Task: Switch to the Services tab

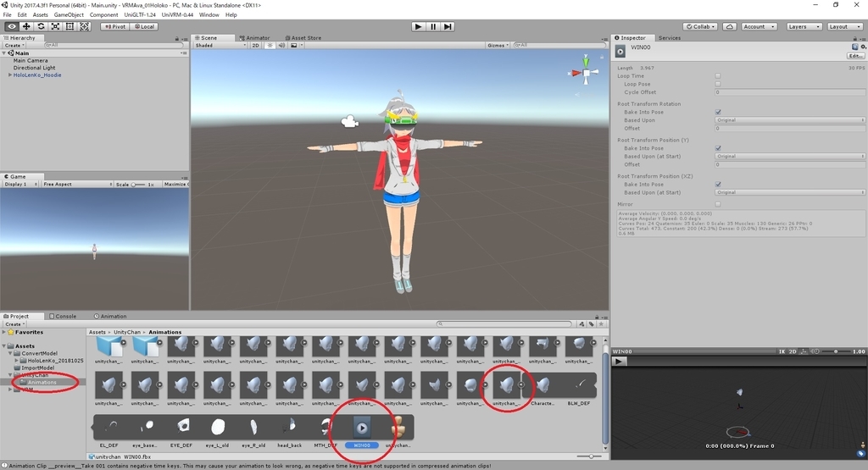Action: 670,38
